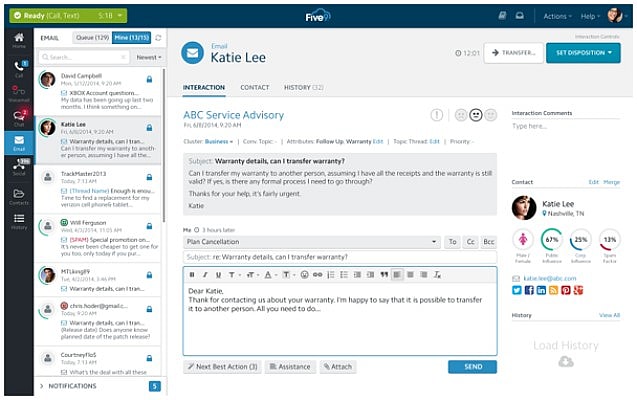The height and width of the screenshot is (400, 637).
Task: Click the Twitter icon for Katie Lee
Action: [517, 290]
